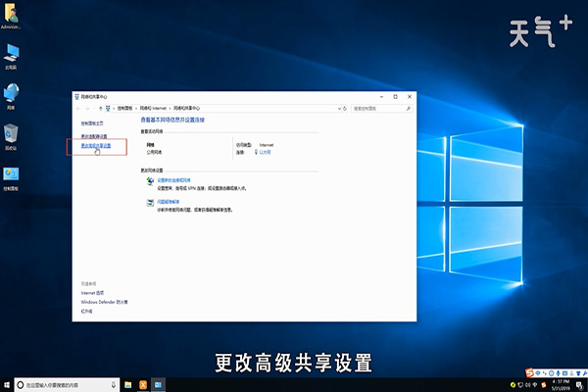
Task: Open 此电脑 (This PC) desktop icon
Action: click(x=11, y=57)
